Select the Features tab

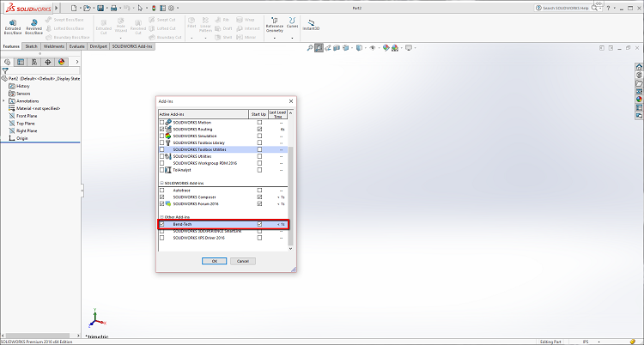(x=11, y=46)
